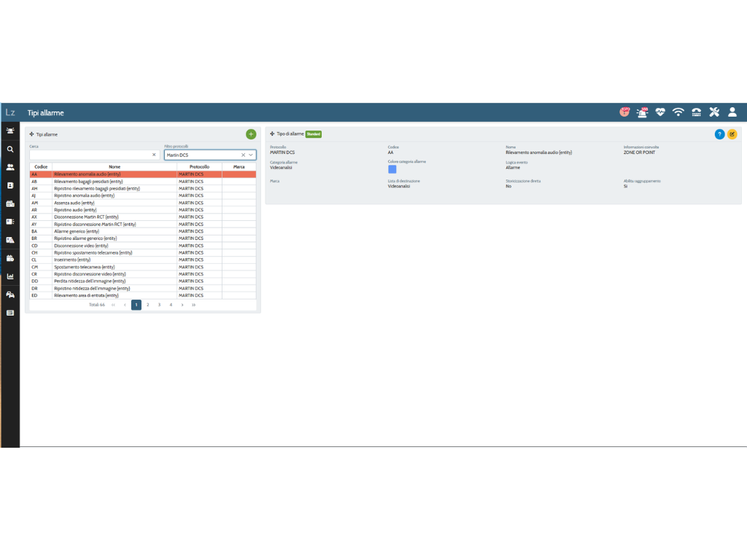The image size is (747, 560).
Task: Open the heartbeat health header icon
Action: click(x=659, y=112)
